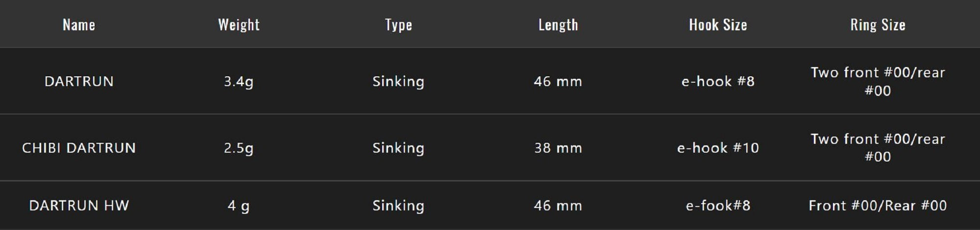The height and width of the screenshot is (230, 980).
Task: Select the DARTRUN HW name cell
Action: [x=79, y=206]
